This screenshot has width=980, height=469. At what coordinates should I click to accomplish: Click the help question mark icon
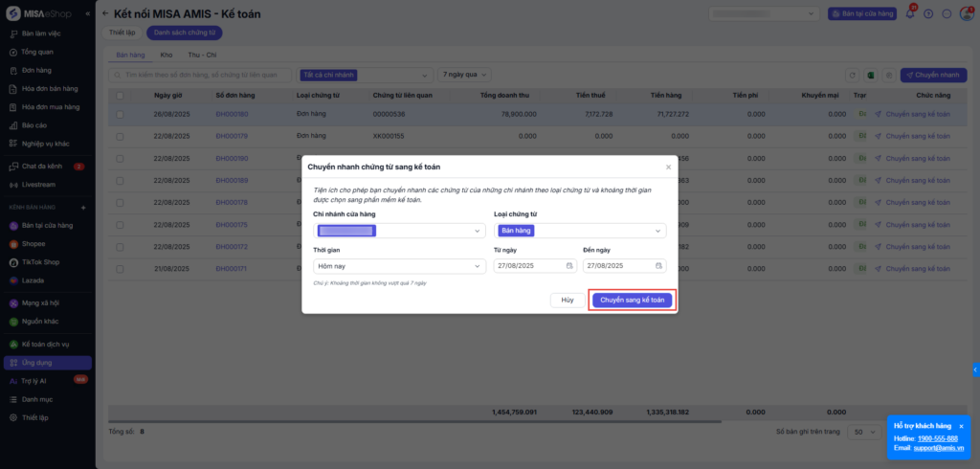[927, 14]
